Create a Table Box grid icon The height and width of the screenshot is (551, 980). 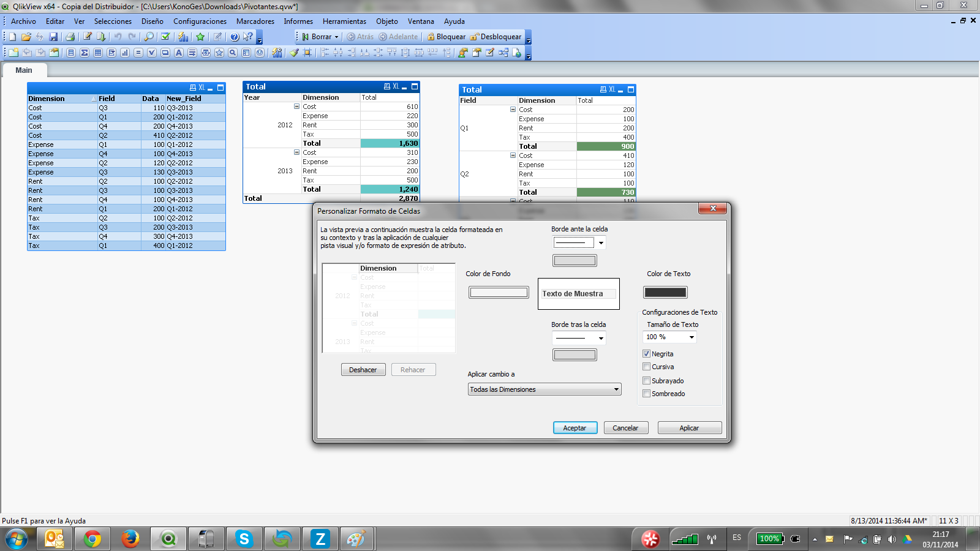coord(98,53)
